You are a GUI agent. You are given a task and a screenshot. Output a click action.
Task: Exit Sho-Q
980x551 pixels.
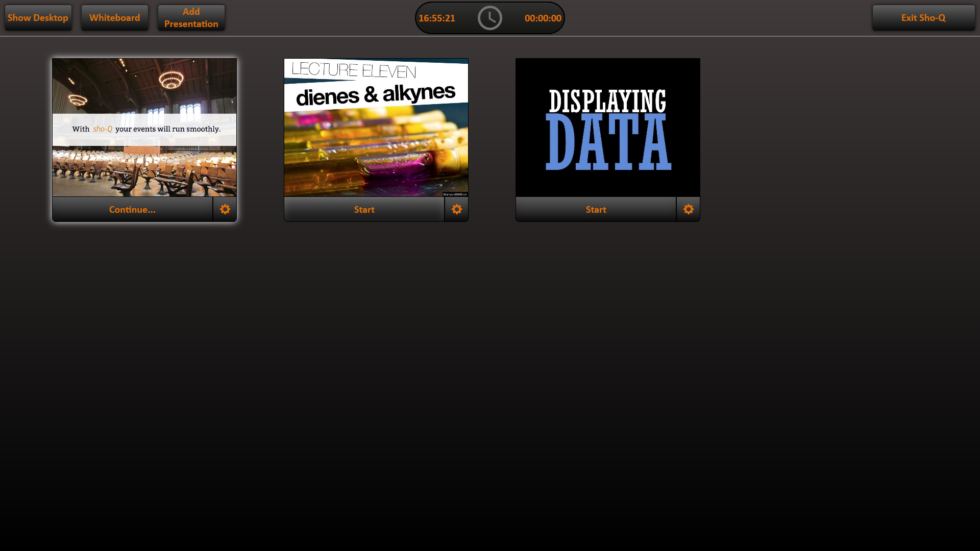(x=924, y=17)
